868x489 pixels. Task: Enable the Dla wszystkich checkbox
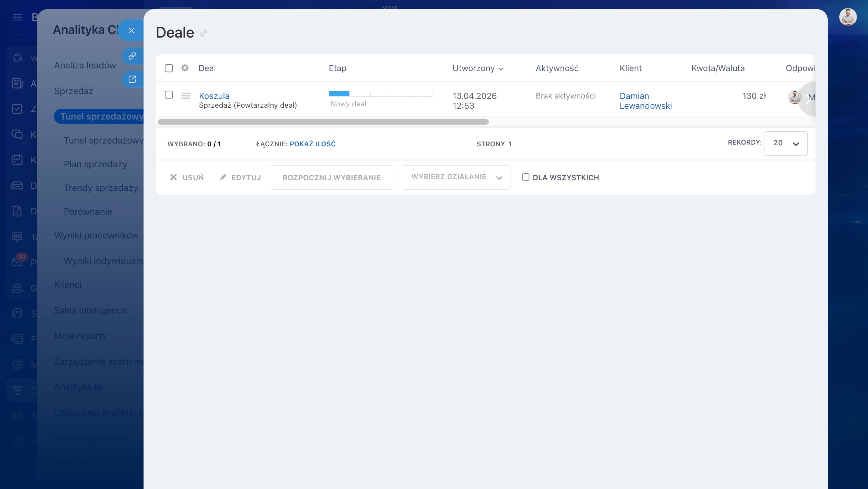click(x=525, y=177)
